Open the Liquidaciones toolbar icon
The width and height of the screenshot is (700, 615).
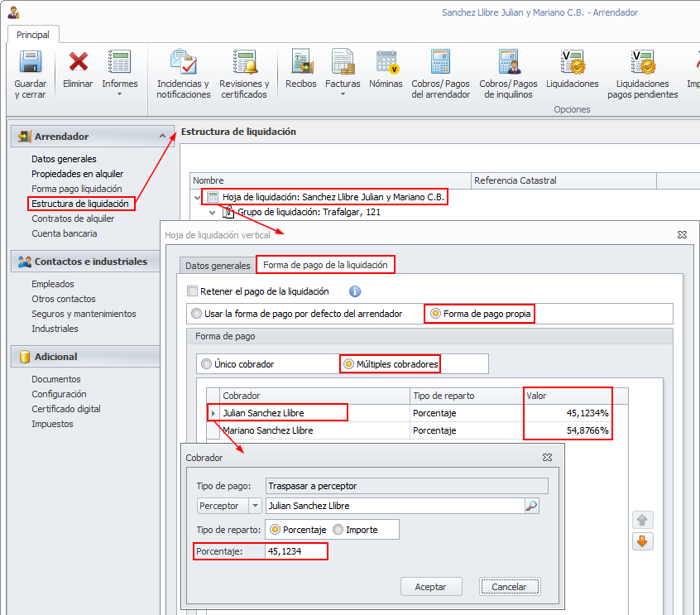tap(573, 61)
